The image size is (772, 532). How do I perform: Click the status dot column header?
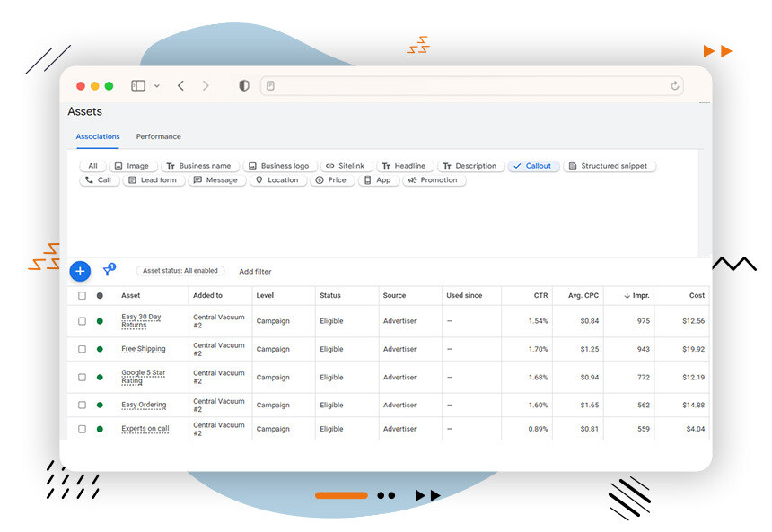(x=100, y=295)
